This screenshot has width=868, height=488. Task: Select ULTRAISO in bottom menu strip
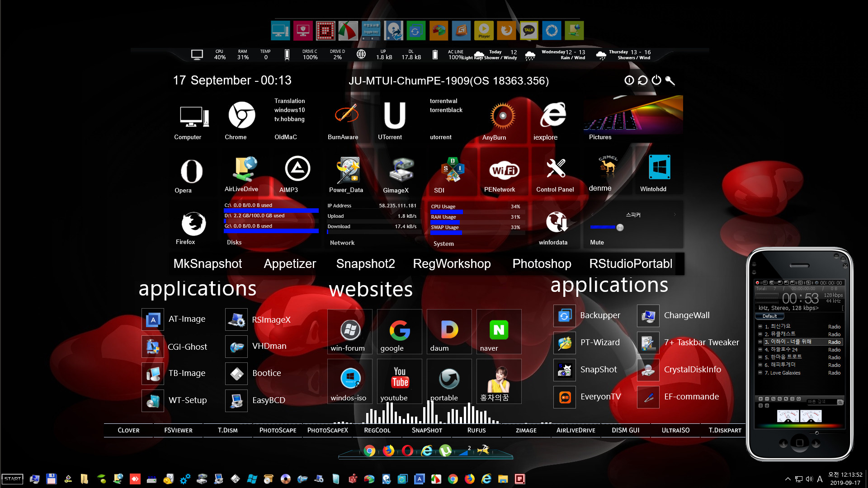pos(675,431)
